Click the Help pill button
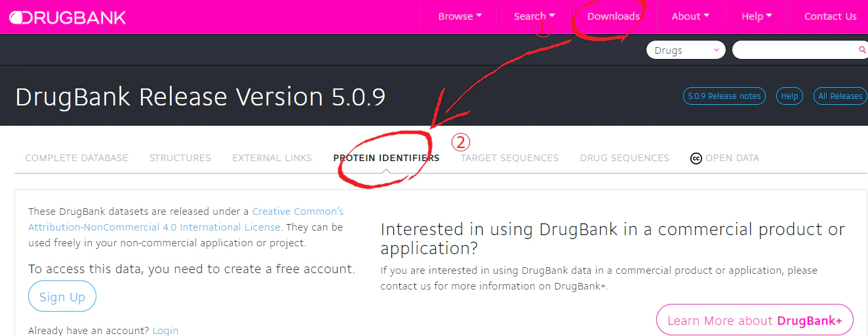The image size is (868, 336). [789, 96]
